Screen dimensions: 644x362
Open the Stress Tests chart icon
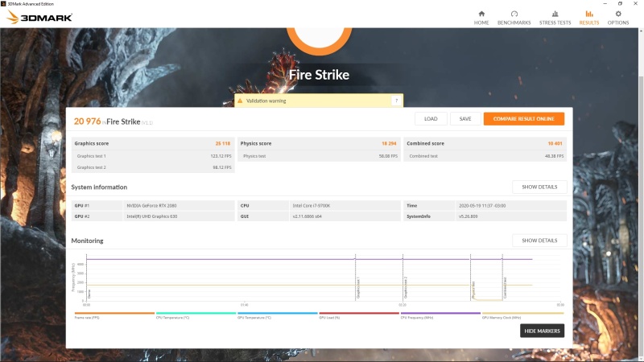coord(555,14)
